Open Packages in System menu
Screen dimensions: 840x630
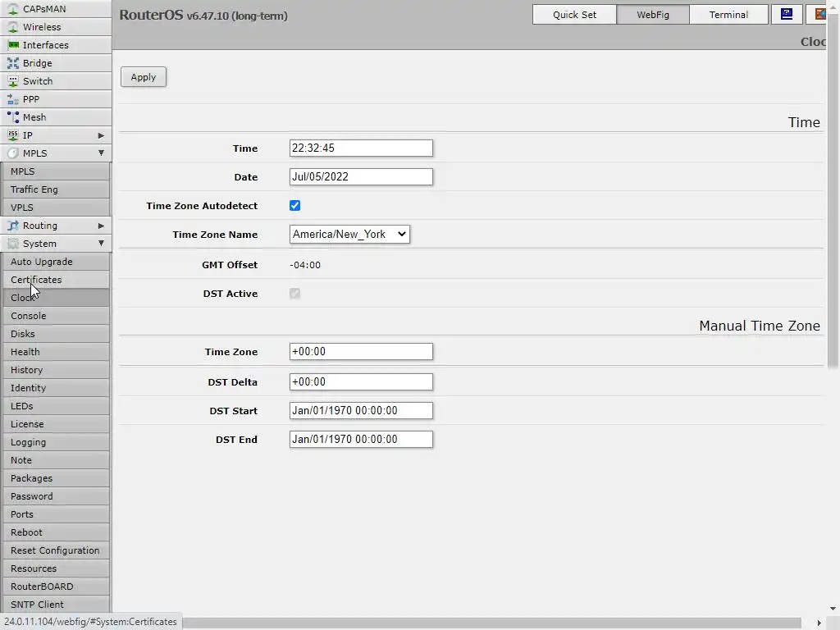point(57,478)
